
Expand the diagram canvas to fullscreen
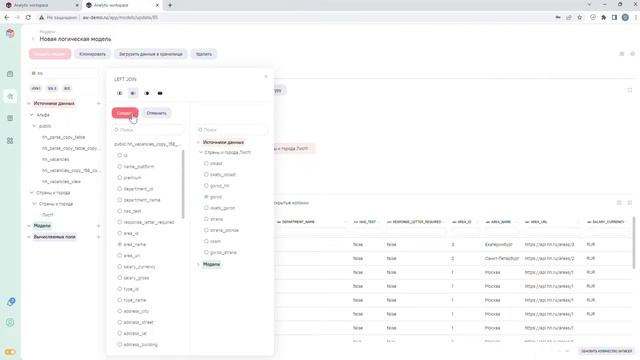(629, 90)
